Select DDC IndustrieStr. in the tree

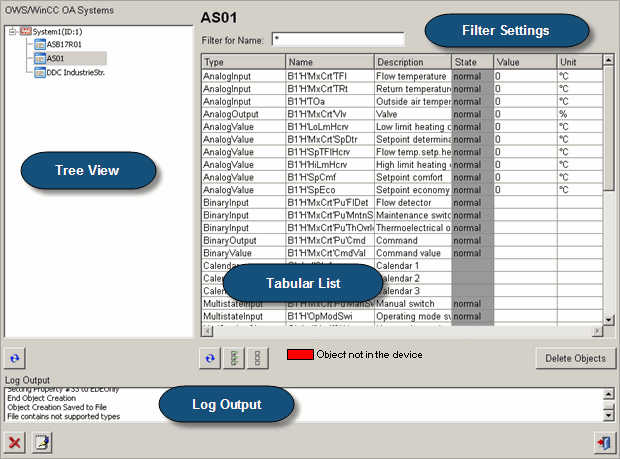pyautogui.click(x=76, y=73)
